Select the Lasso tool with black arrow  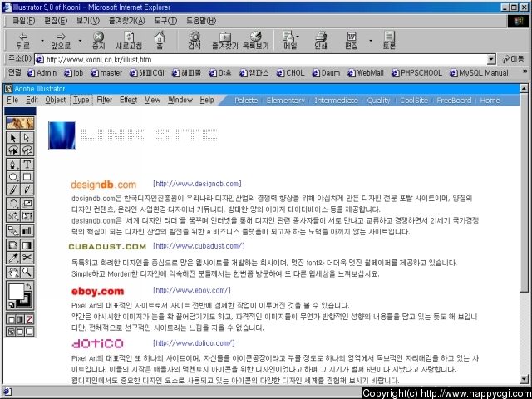(13, 150)
